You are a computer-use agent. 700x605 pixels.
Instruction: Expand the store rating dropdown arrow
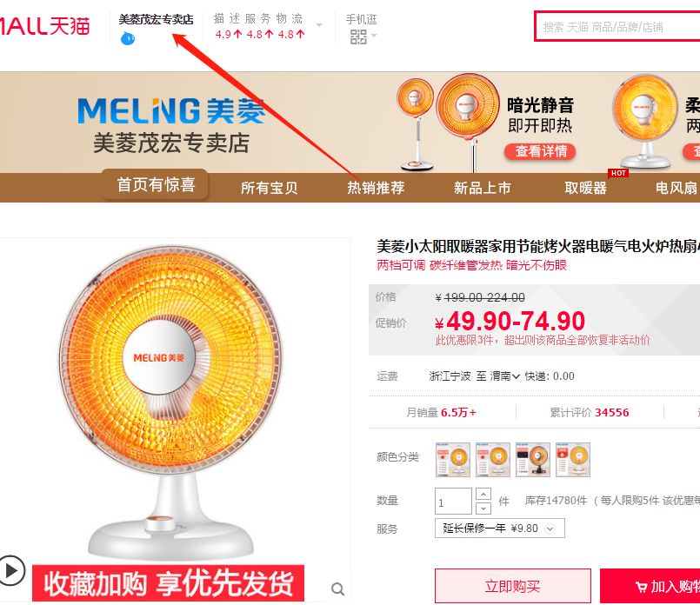click(319, 25)
